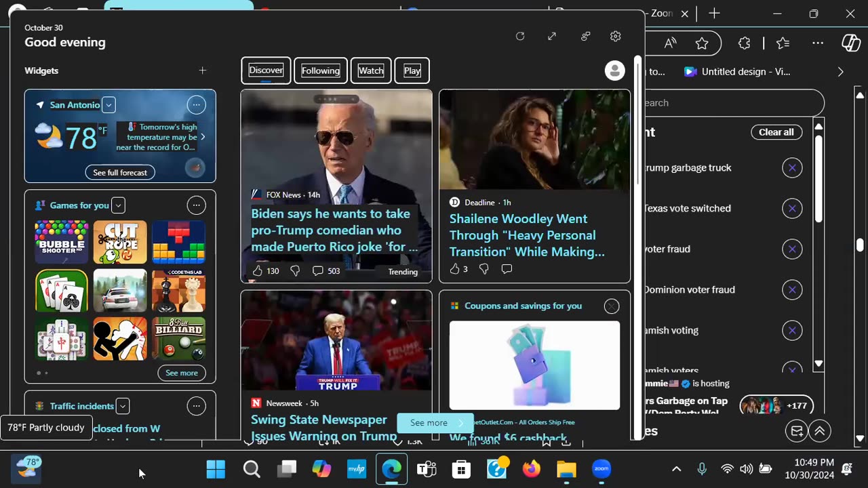Screen dimensions: 868x488
Task: Switch to Following tab
Action: click(321, 70)
